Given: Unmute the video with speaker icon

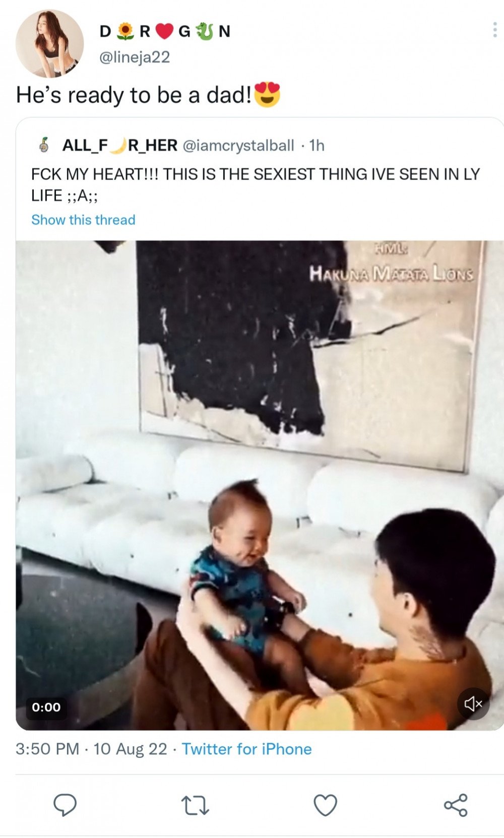Looking at the screenshot, I should coord(473,703).
